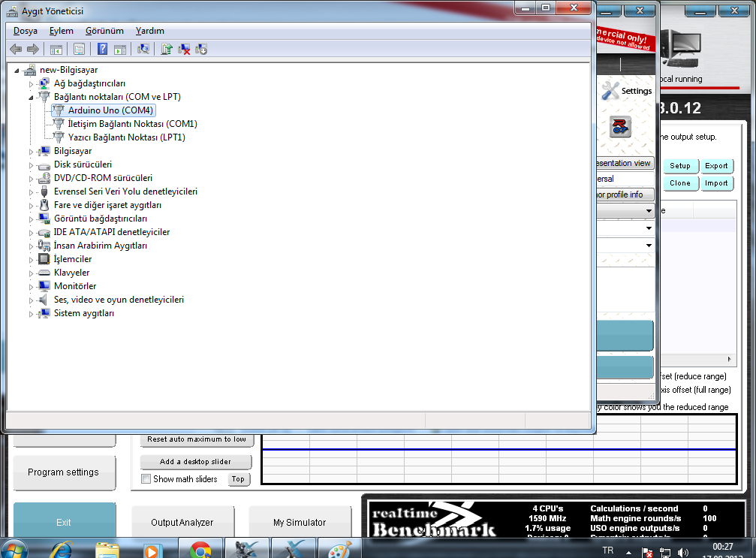756x558 pixels.
Task: Open Help via the blue question mark icon
Action: point(102,50)
